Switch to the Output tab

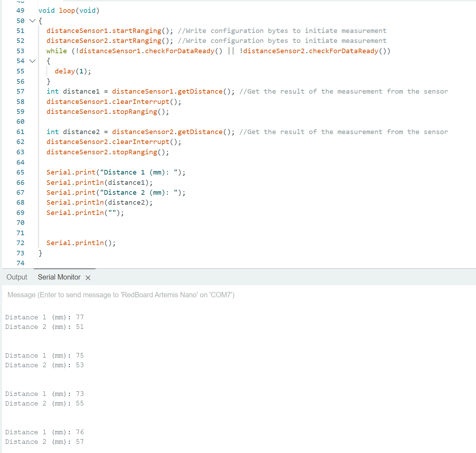click(x=17, y=277)
